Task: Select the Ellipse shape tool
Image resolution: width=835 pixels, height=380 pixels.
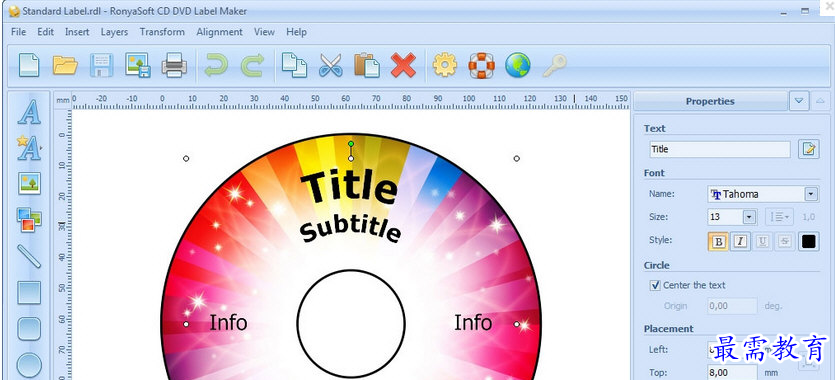Action: [x=29, y=366]
